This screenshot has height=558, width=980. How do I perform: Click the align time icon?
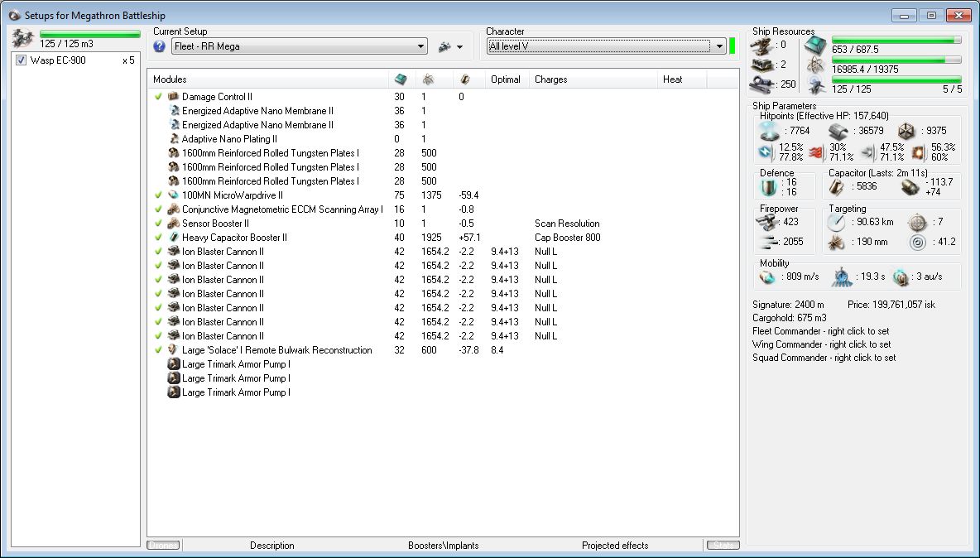pos(842,277)
